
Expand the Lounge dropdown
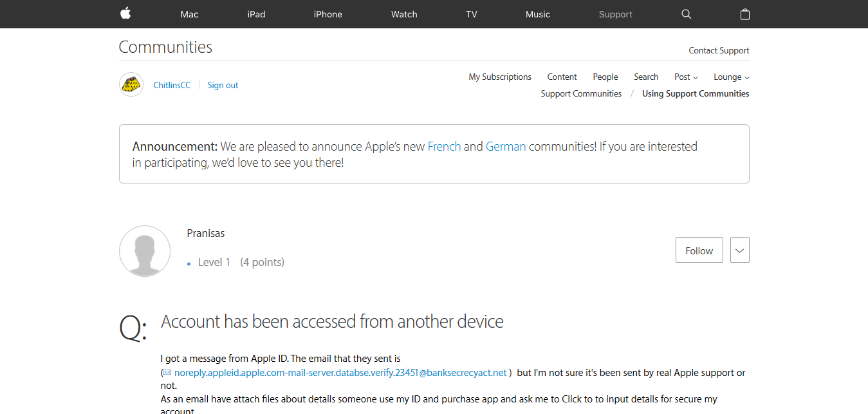point(731,77)
